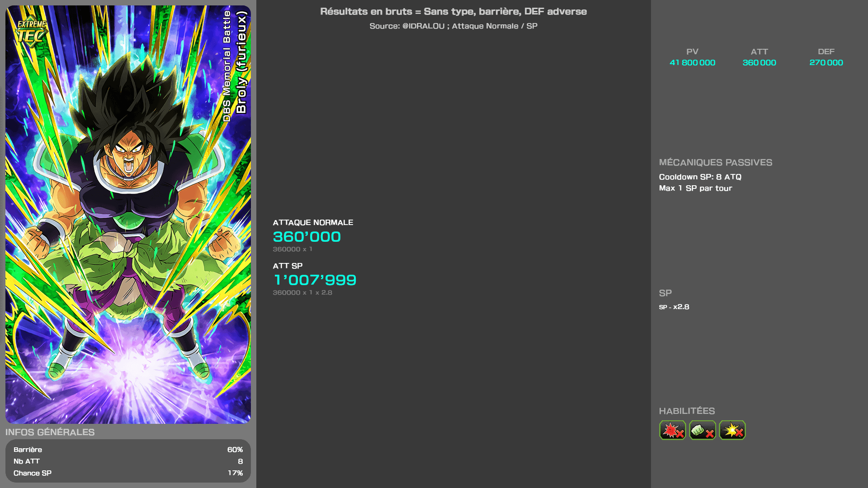
Task: Click the Barrière value 60%
Action: [x=235, y=450]
